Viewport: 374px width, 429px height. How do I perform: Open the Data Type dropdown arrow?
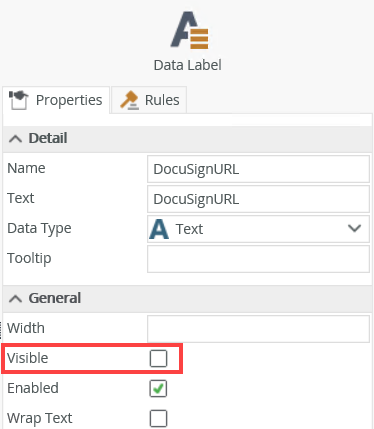tap(354, 229)
